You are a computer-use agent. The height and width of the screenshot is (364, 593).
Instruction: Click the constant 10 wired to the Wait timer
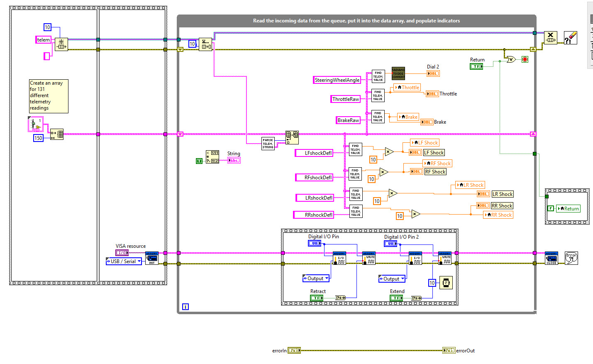coord(432,283)
